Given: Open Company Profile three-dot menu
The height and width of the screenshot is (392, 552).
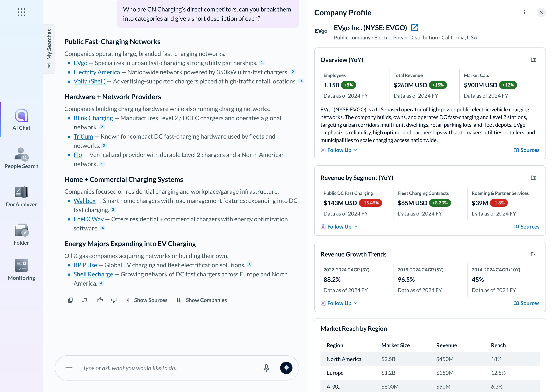Looking at the screenshot, I should pyautogui.click(x=524, y=12).
